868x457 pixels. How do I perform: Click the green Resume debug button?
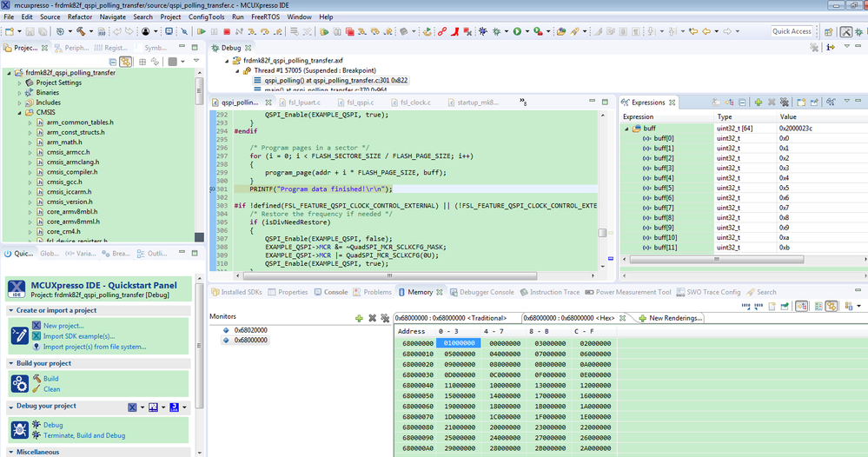[x=202, y=32]
